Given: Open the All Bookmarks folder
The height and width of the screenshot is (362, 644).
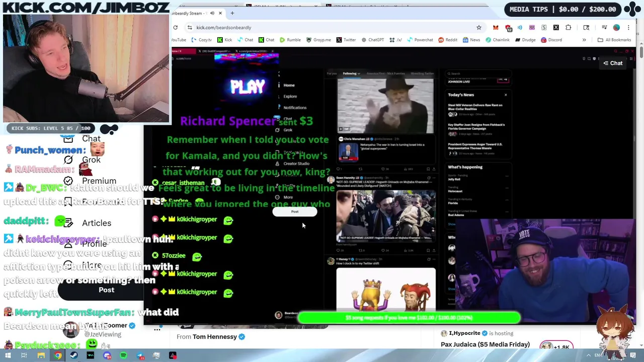Looking at the screenshot, I should click(x=614, y=40).
